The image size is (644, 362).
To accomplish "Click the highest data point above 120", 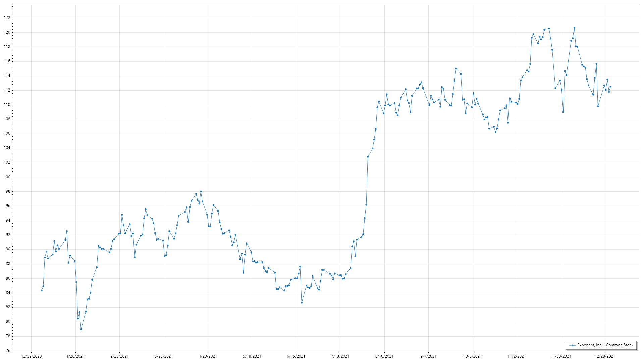I will (574, 27).
